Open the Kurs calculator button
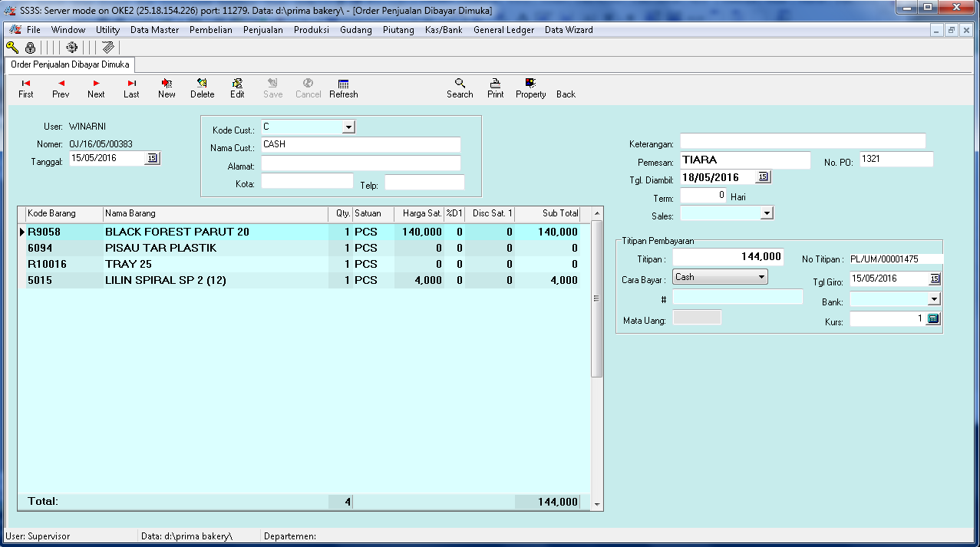Viewport: 980px width, 547px height. (x=933, y=318)
